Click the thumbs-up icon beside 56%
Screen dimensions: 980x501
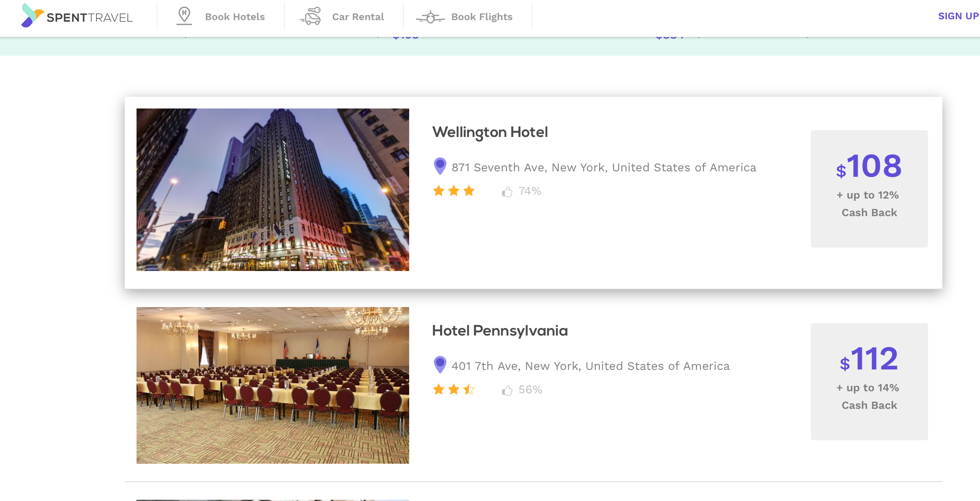(x=507, y=390)
